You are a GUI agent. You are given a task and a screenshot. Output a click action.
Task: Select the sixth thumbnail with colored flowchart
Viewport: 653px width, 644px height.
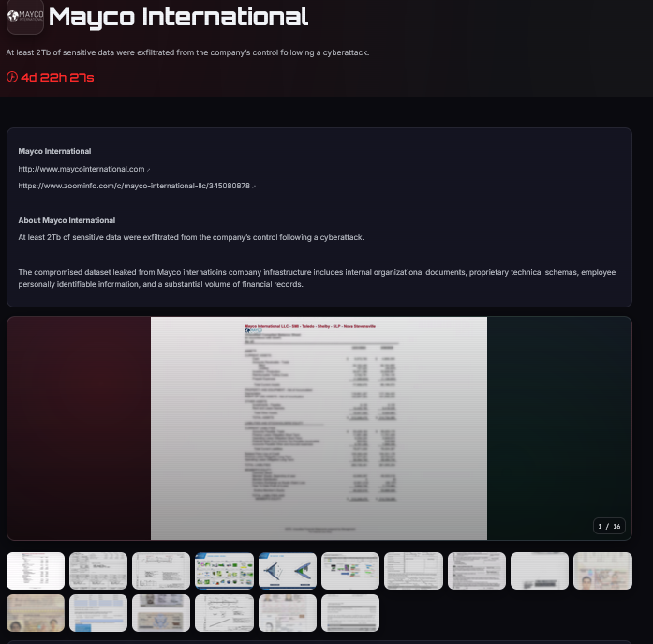[x=350, y=571]
